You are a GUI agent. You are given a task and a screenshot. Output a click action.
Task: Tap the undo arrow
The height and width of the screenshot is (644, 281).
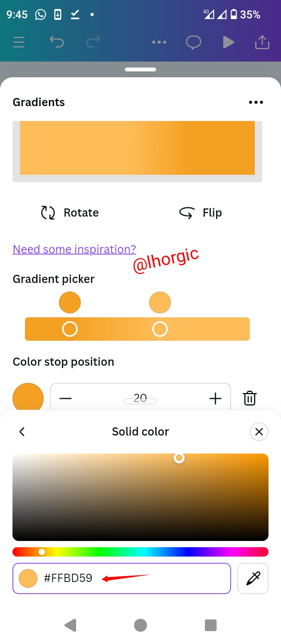click(x=57, y=41)
